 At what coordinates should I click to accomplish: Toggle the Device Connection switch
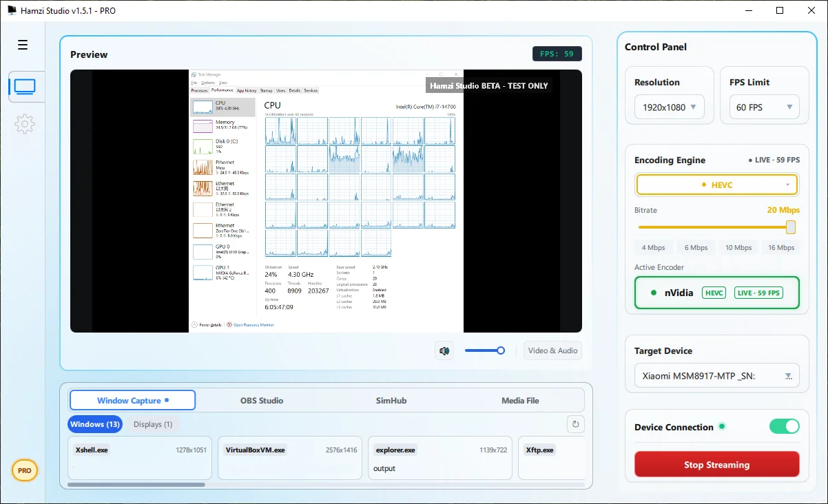(784, 426)
